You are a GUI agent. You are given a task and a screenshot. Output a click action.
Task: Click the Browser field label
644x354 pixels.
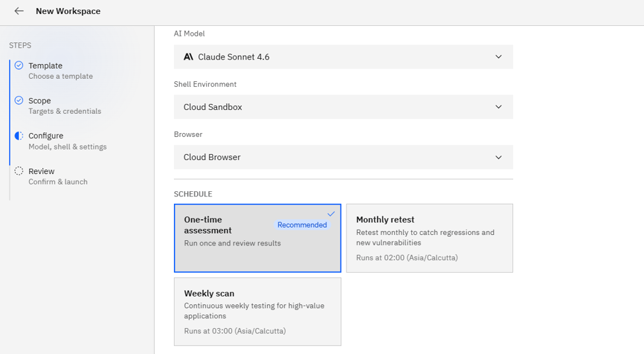188,134
